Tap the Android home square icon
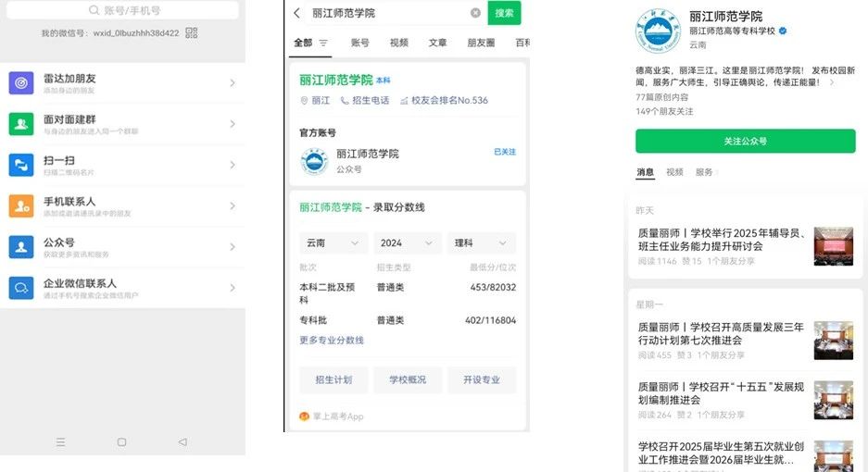868x472 pixels. click(121, 442)
